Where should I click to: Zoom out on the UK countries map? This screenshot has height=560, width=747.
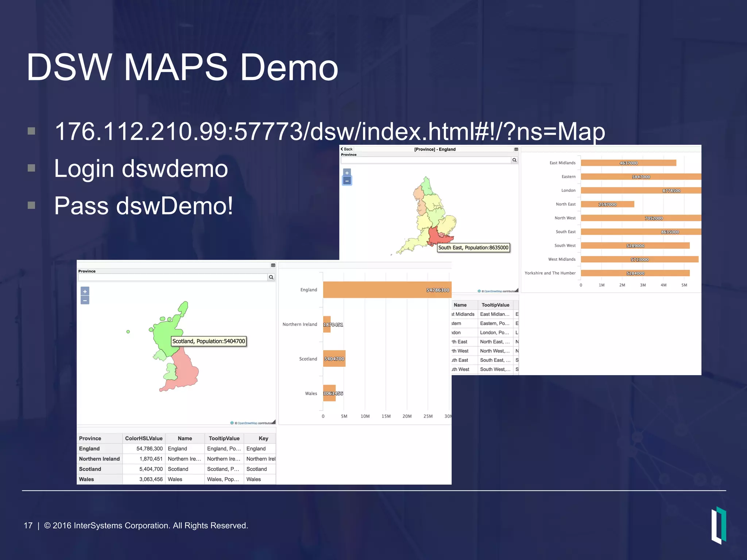(85, 300)
